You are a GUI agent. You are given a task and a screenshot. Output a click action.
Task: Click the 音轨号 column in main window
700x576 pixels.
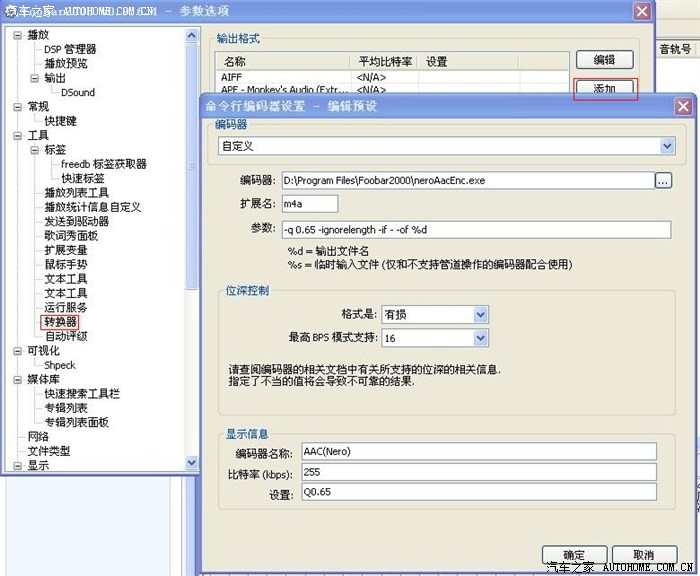click(x=675, y=49)
